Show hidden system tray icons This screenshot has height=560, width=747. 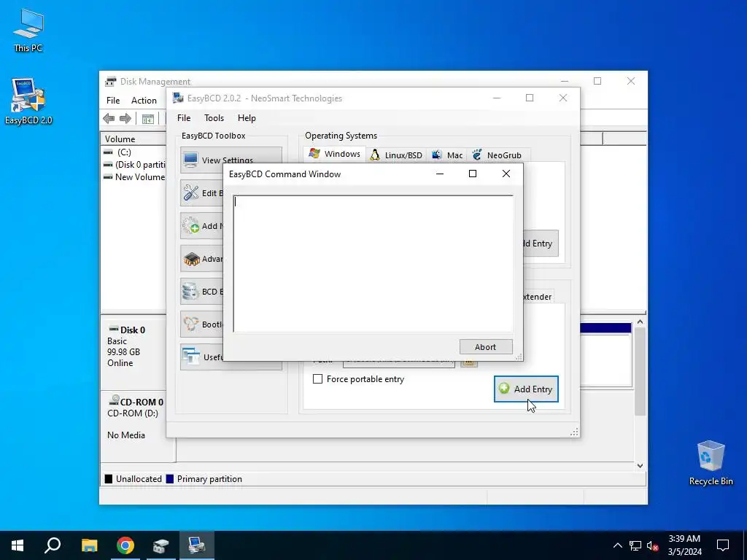tap(617, 545)
